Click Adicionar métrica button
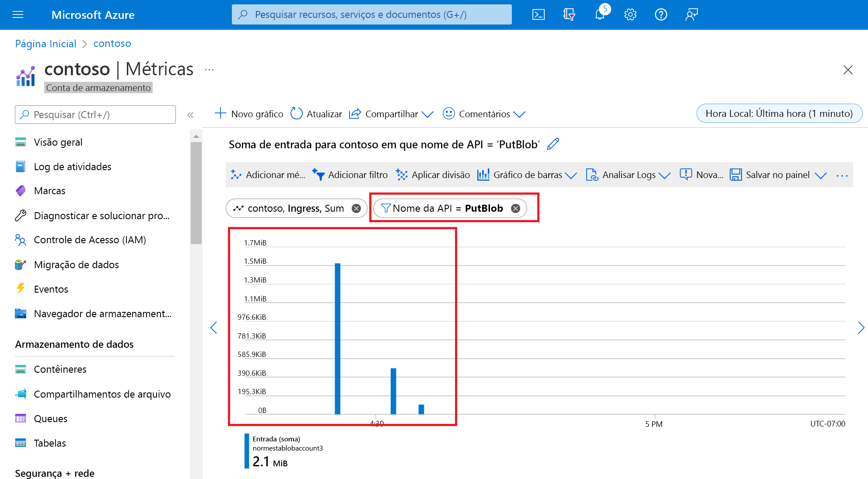The image size is (868, 479). coord(268,175)
